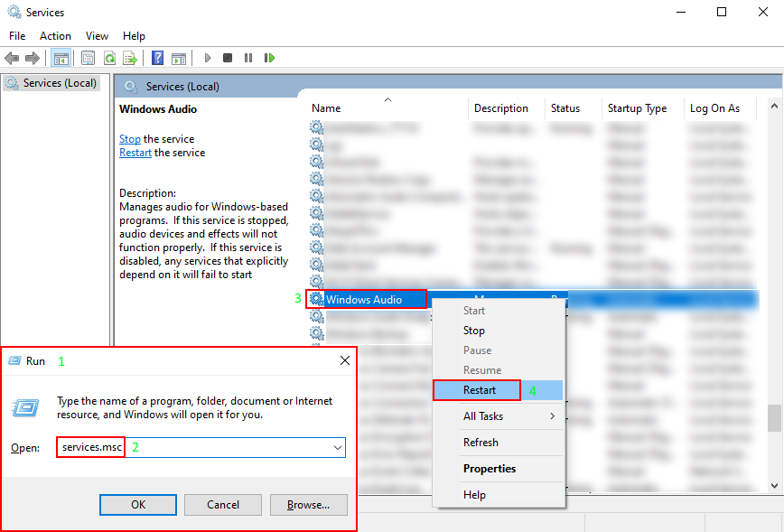Open the Help menu in menu bar
This screenshot has height=532, width=784.
[134, 36]
